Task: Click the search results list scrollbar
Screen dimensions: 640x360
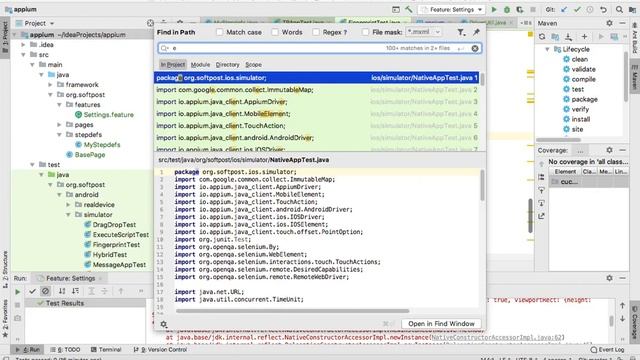Action: 482,79
